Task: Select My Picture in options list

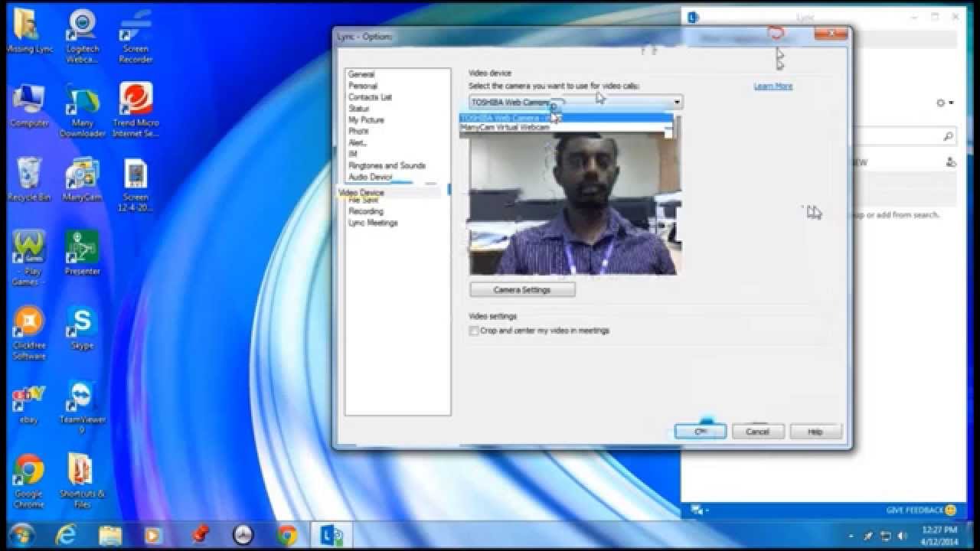Action: [366, 120]
